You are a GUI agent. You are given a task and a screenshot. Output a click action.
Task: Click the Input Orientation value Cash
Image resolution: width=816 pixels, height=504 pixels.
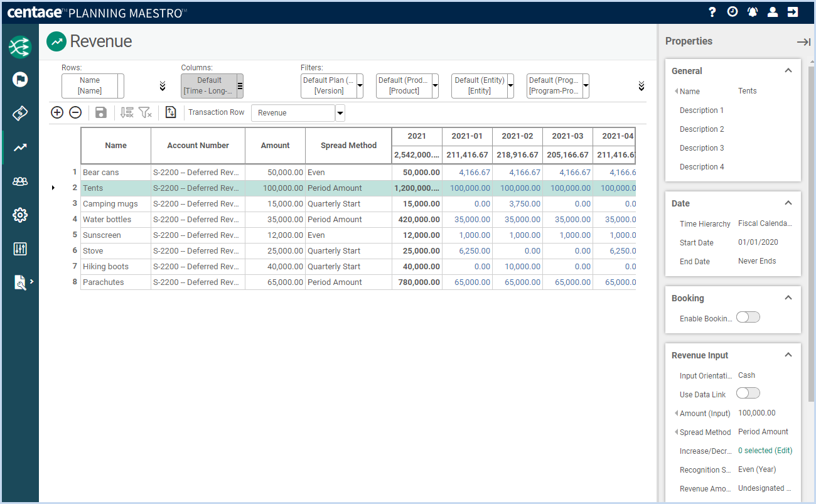coord(746,375)
